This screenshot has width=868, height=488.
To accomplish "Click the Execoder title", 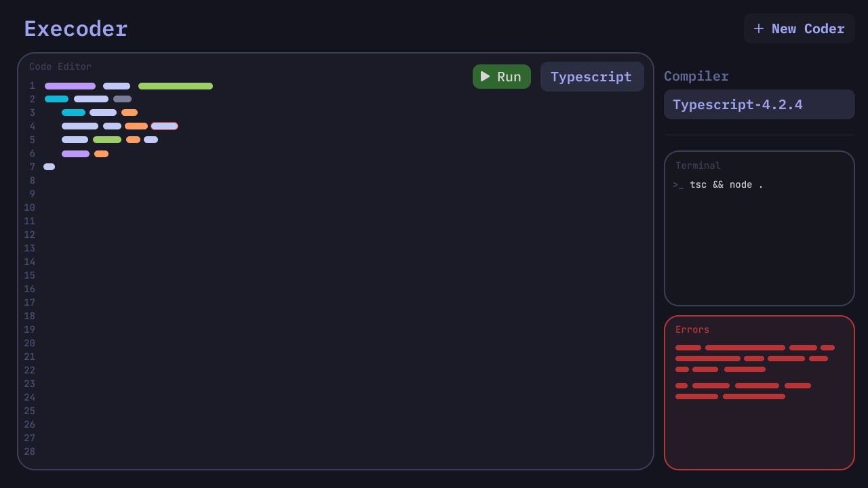I will (76, 28).
